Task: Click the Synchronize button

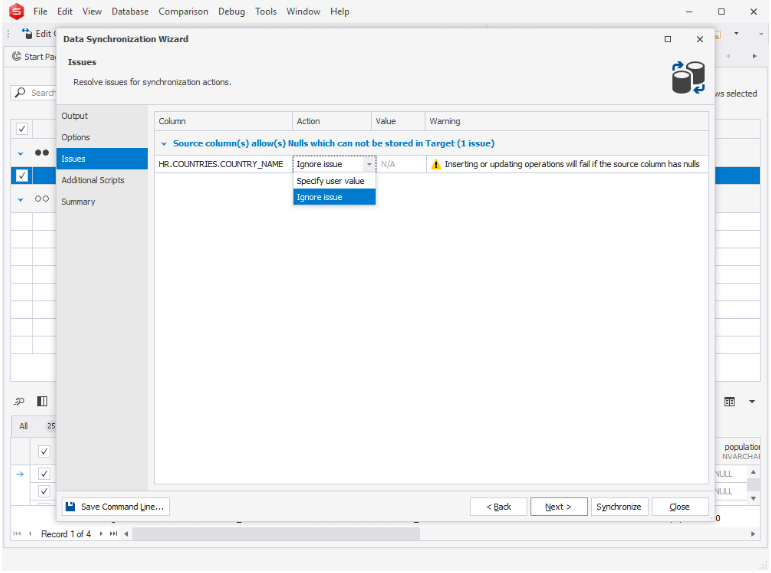Action: (619, 507)
